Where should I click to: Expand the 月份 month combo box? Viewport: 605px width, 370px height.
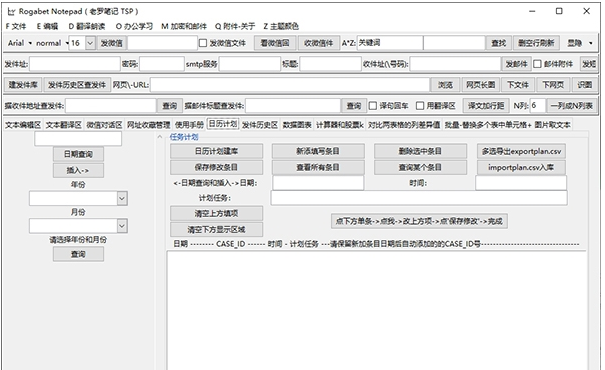[122, 226]
